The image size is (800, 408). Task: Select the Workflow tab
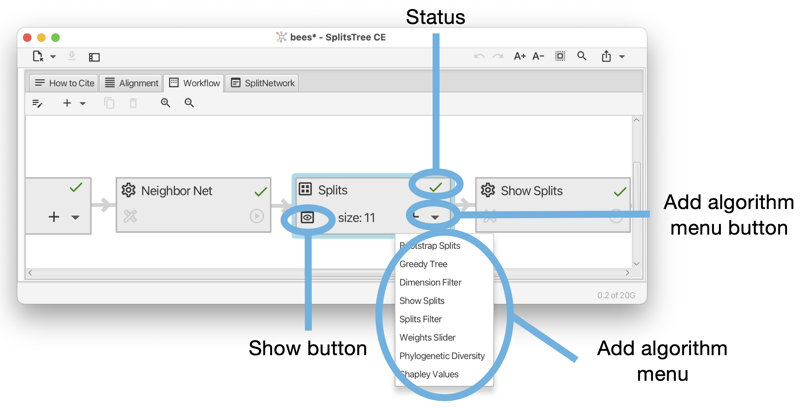click(194, 83)
